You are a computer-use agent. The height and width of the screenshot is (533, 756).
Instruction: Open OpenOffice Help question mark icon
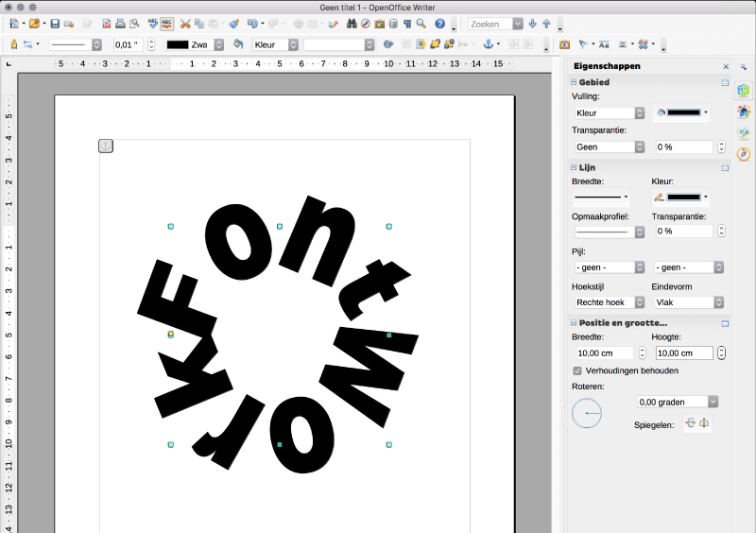(439, 24)
